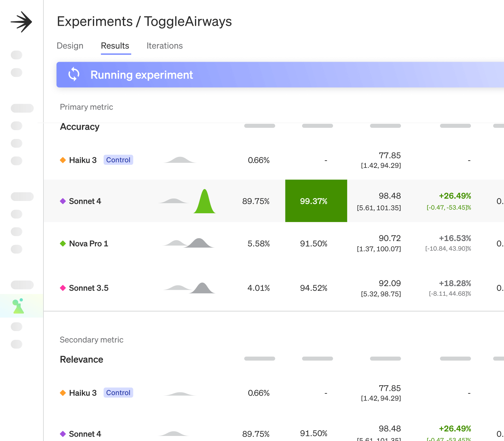Viewport: 504px width, 441px height.
Task: Click the Running experiment banner text
Action: pyautogui.click(x=141, y=75)
